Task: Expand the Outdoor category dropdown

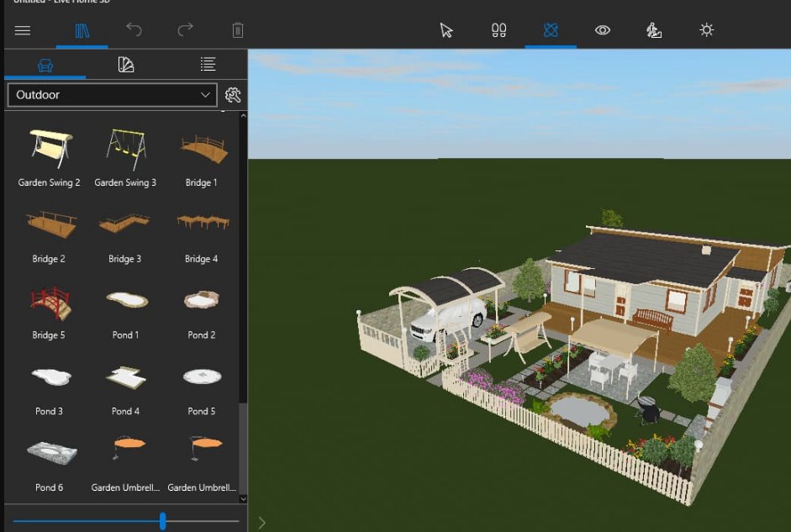Action: [x=113, y=95]
